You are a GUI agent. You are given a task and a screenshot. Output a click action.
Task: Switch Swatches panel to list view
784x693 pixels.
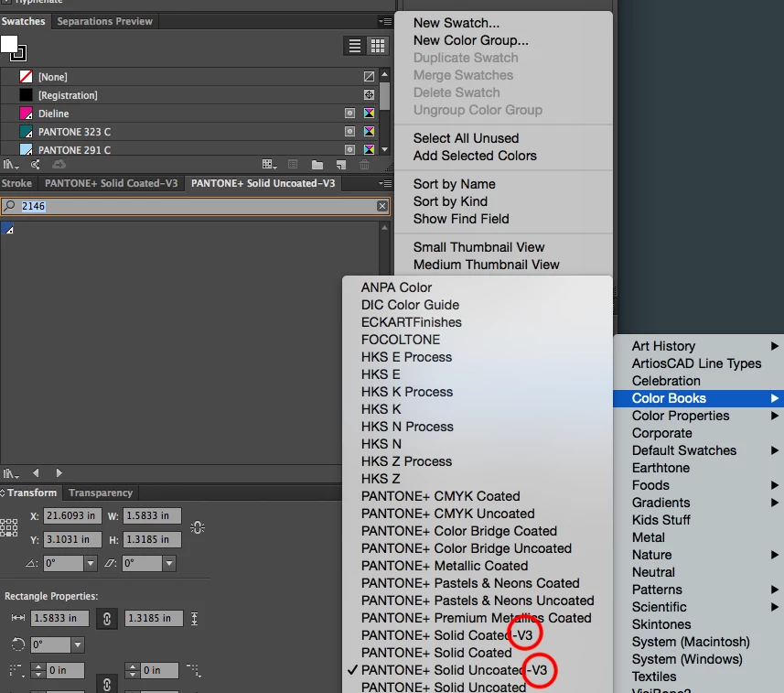(355, 46)
